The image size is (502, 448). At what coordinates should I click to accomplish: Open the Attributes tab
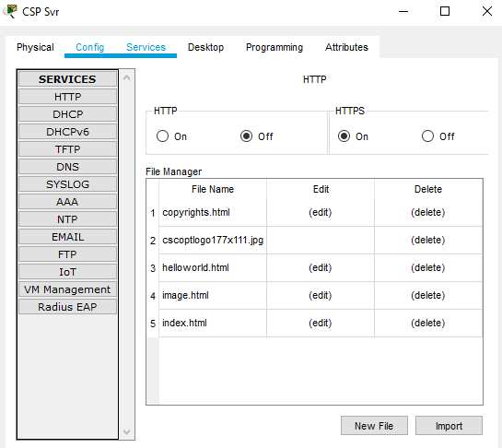click(x=346, y=47)
